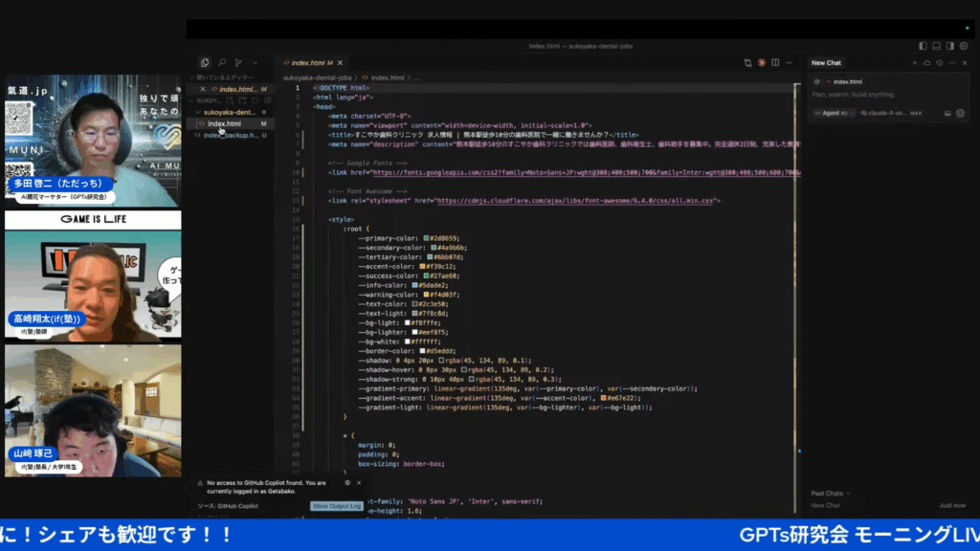Expand the Past Chats section
Viewport: 980px width, 551px height.
click(x=831, y=493)
